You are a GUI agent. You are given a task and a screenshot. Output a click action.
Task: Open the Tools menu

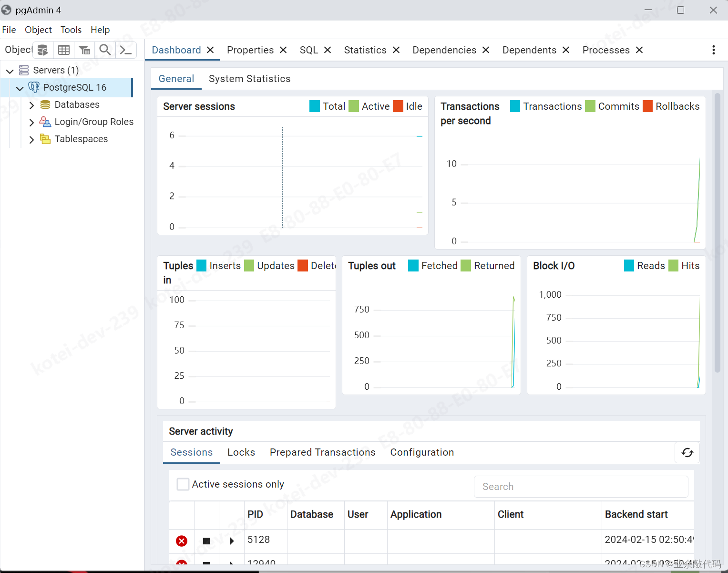click(x=71, y=30)
